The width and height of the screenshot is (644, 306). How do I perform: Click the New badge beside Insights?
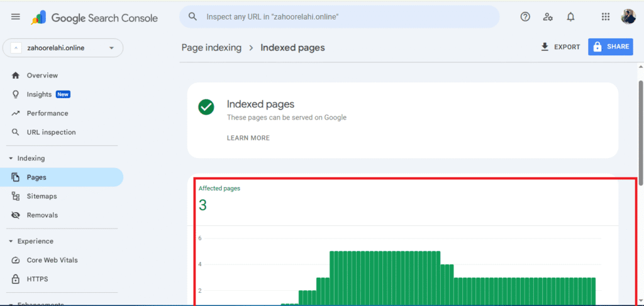tap(63, 94)
